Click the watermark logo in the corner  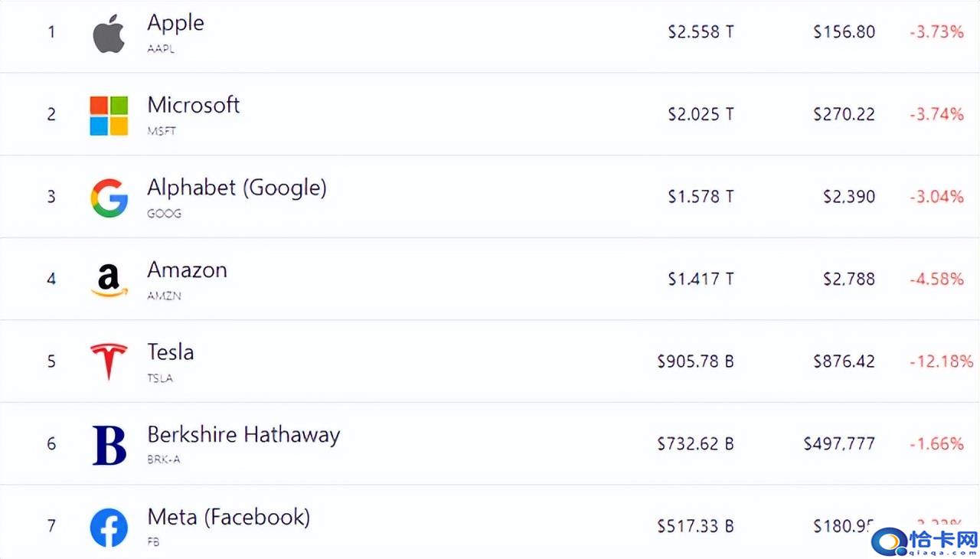(923, 541)
